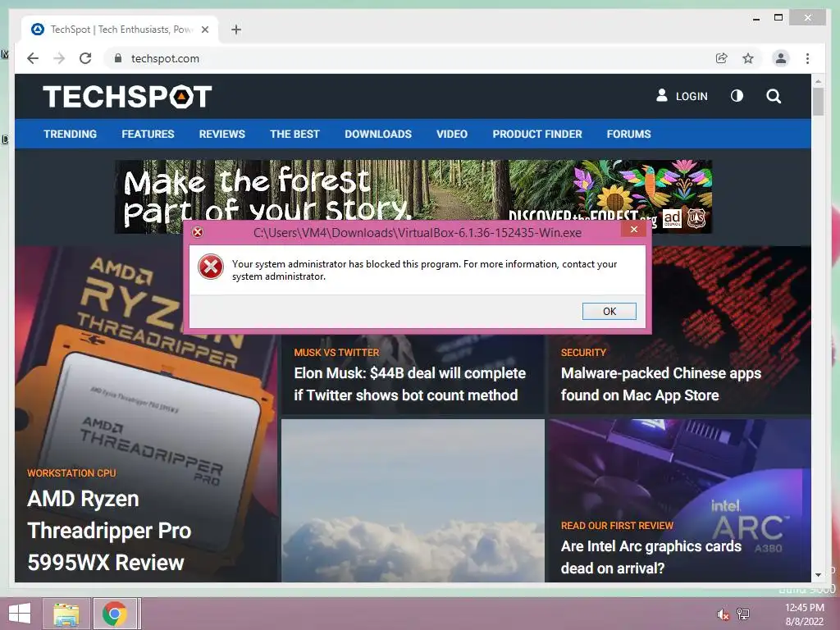Open the Windows Start button

20,614
